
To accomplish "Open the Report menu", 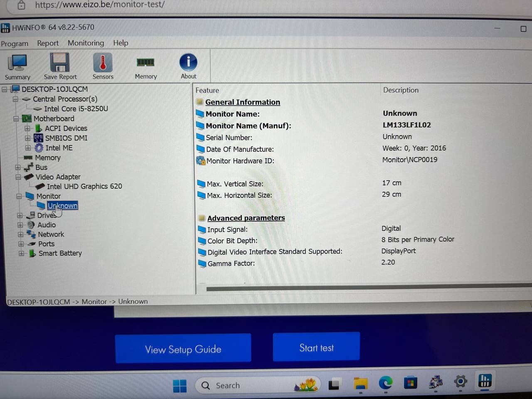I will pos(48,43).
